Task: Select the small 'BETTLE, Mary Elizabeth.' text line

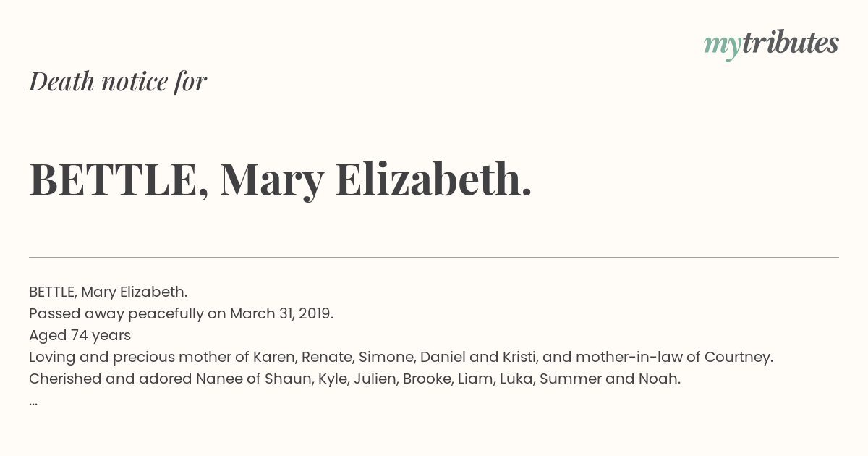Action: coord(109,292)
